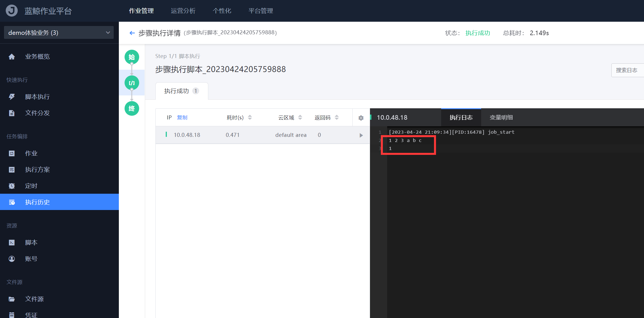Select the 执行成功 result tab
The height and width of the screenshot is (318, 644).
point(182,91)
